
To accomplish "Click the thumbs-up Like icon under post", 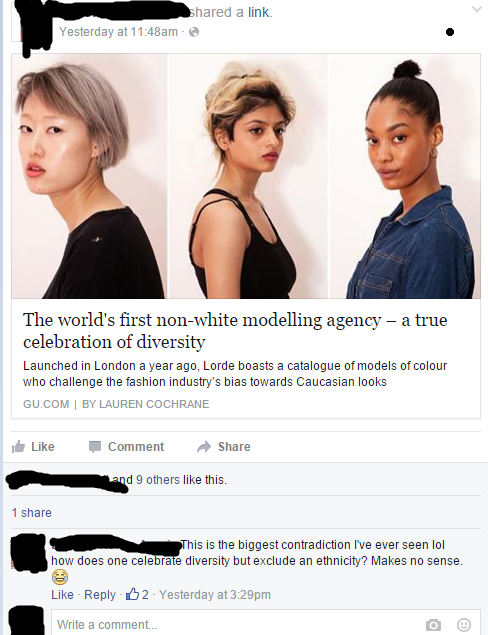I will point(18,446).
